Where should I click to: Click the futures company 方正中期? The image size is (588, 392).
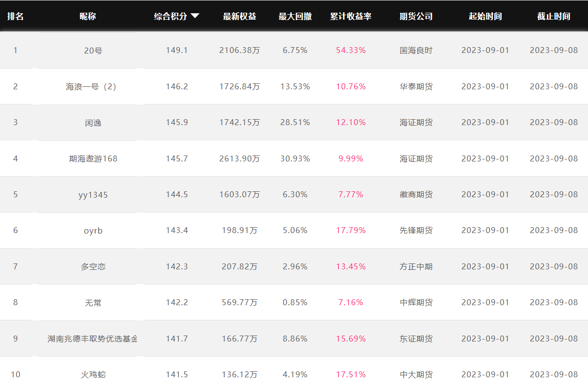(416, 267)
